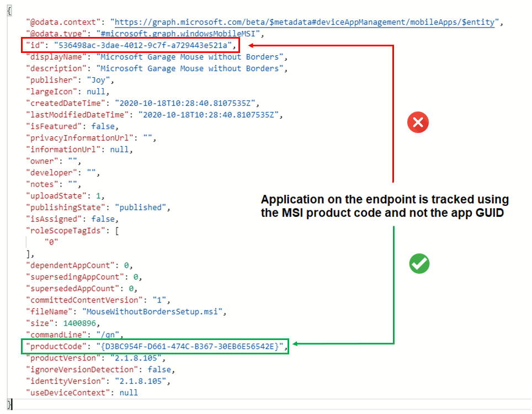Select the identityVersion value "2.1.8.105"
The image size is (532, 414).
tap(141, 381)
